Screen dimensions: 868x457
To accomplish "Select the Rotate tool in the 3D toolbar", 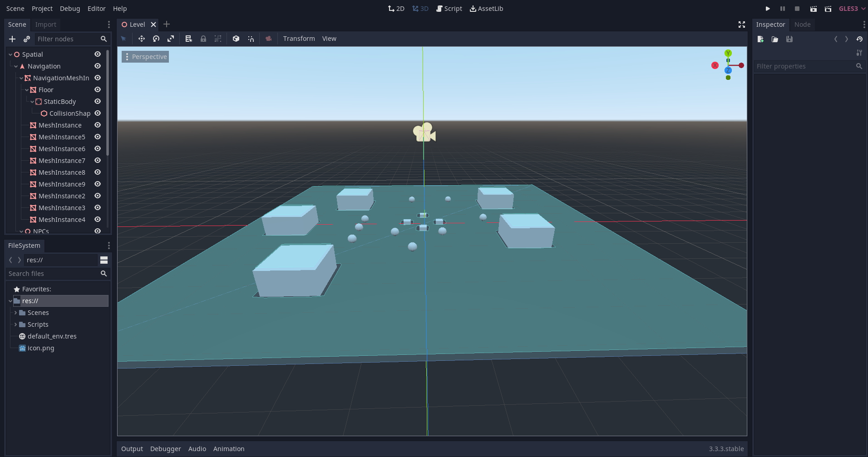I will (156, 39).
